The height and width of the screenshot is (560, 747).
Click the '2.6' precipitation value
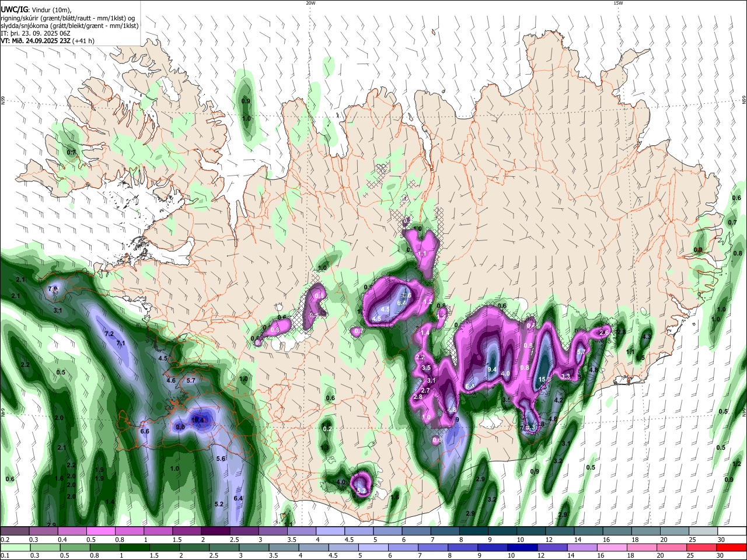[604, 332]
